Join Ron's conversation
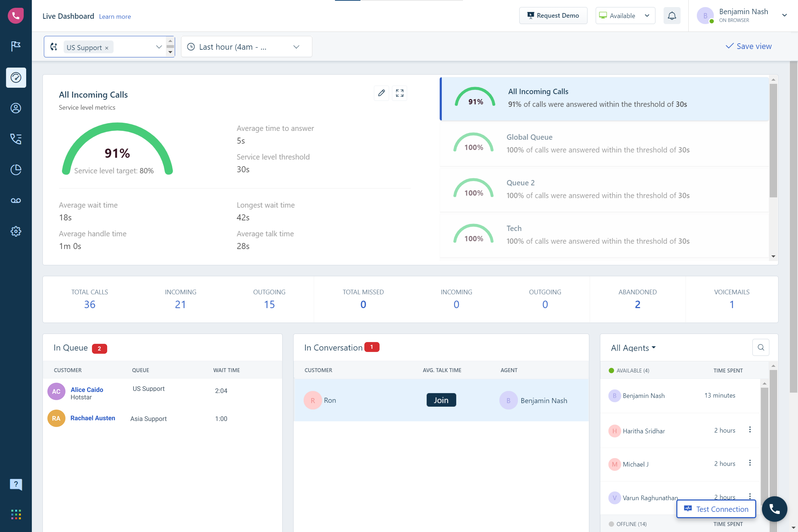 tap(441, 400)
